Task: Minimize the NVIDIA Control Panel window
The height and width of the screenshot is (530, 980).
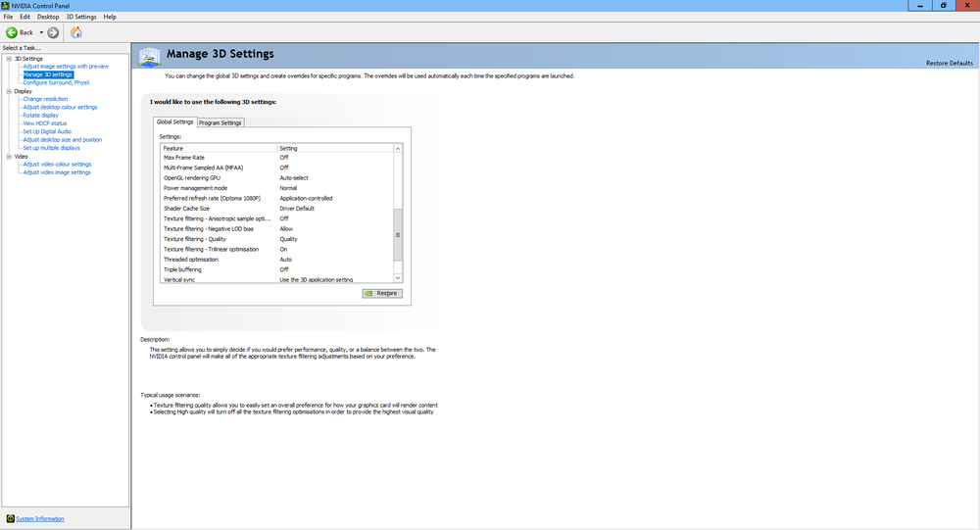Action: (920, 6)
